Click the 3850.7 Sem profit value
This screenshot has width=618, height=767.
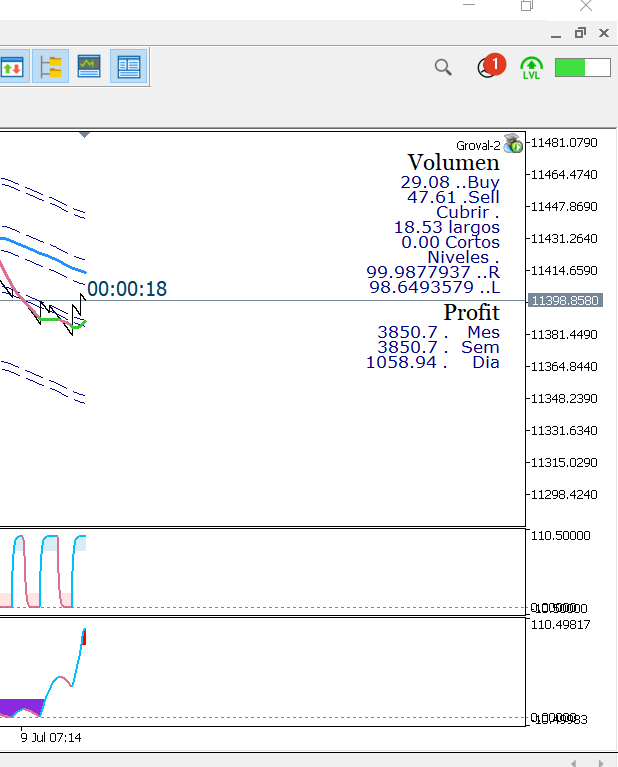[438, 347]
